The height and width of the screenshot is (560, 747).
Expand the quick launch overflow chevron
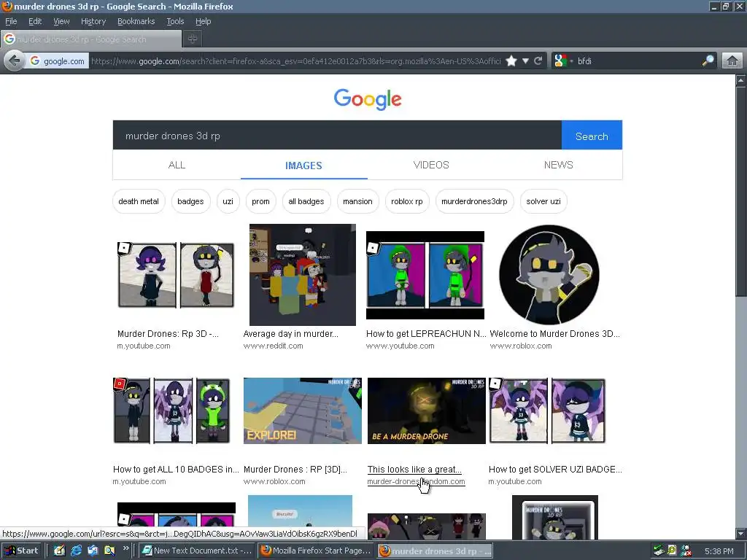125,548
